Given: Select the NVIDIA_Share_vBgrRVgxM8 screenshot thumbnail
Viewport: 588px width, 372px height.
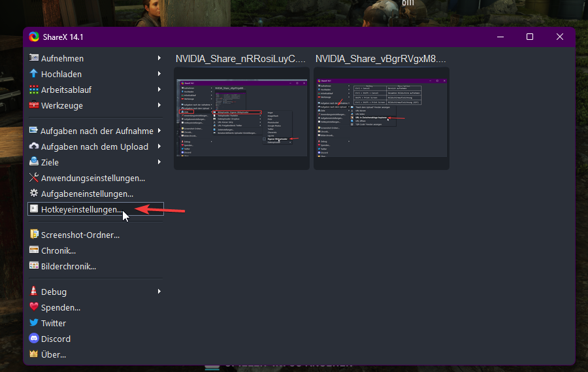Looking at the screenshot, I should click(381, 118).
